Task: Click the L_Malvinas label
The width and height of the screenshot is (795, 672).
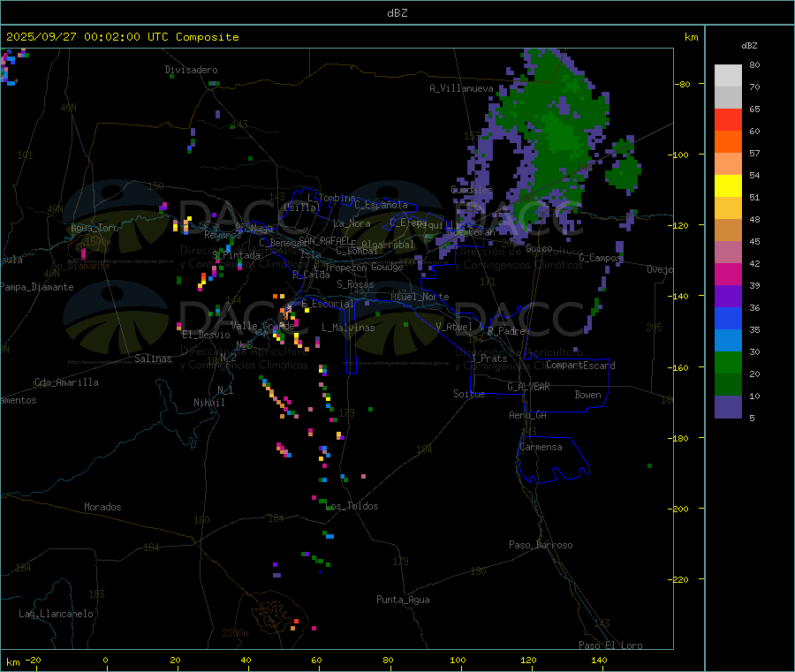Action: [x=348, y=328]
